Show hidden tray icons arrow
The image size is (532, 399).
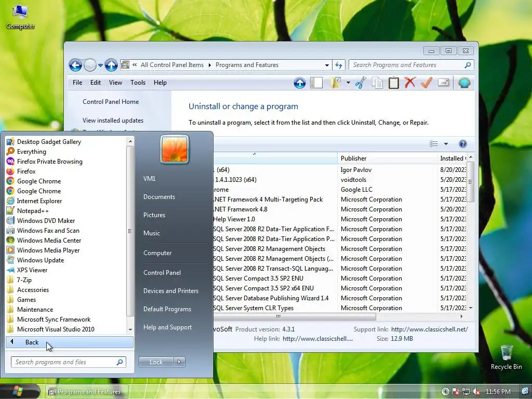445,392
